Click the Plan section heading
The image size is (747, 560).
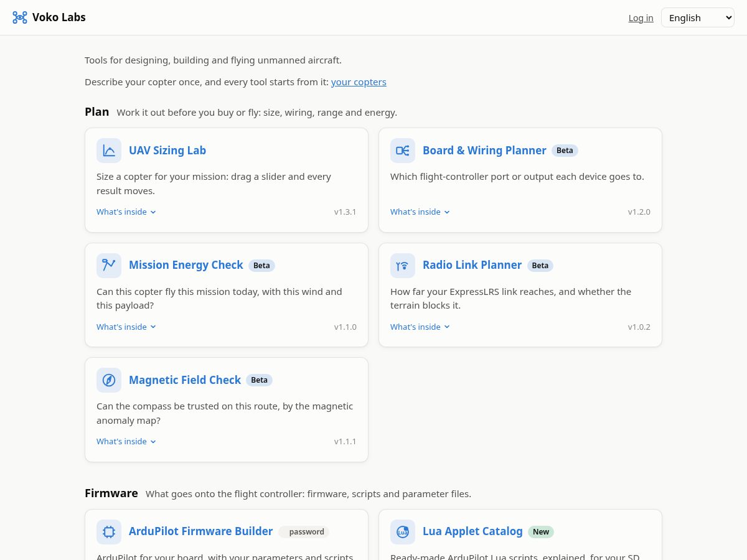coord(97,112)
